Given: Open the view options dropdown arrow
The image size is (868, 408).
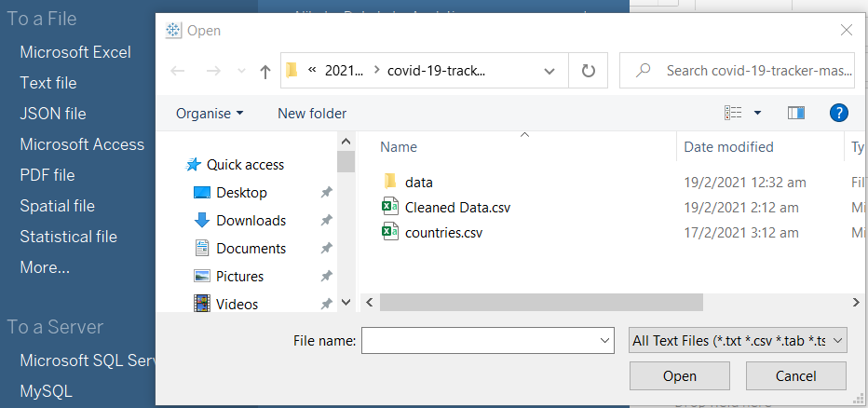Looking at the screenshot, I should [x=757, y=113].
